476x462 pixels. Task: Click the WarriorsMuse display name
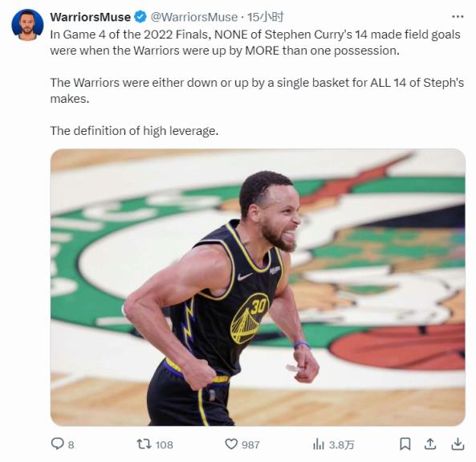click(x=91, y=17)
